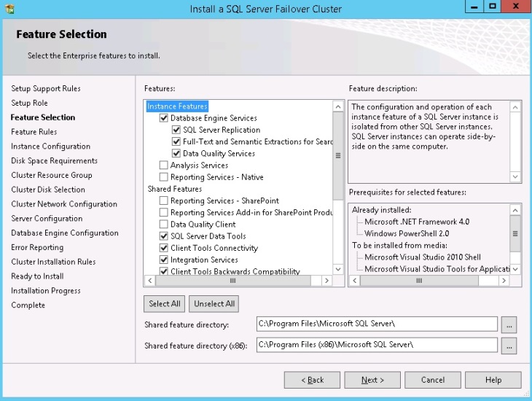
Task: Enable Analysis Services feature
Action: 163,166
